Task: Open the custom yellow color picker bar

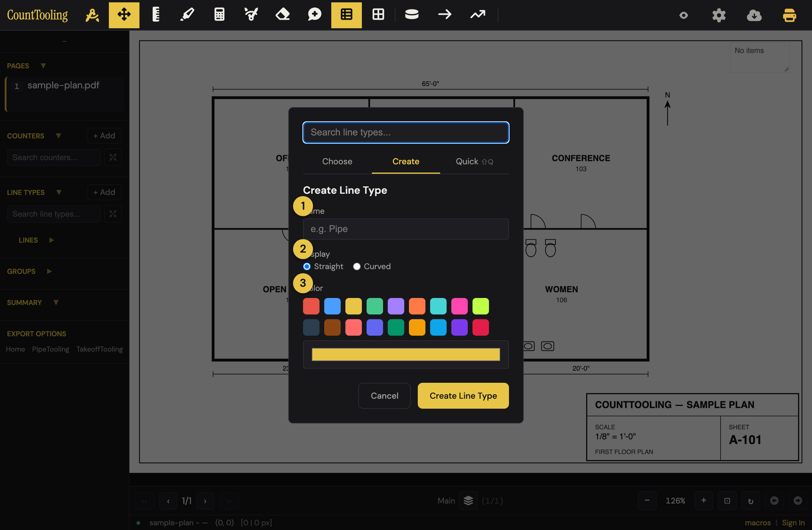Action: point(406,355)
